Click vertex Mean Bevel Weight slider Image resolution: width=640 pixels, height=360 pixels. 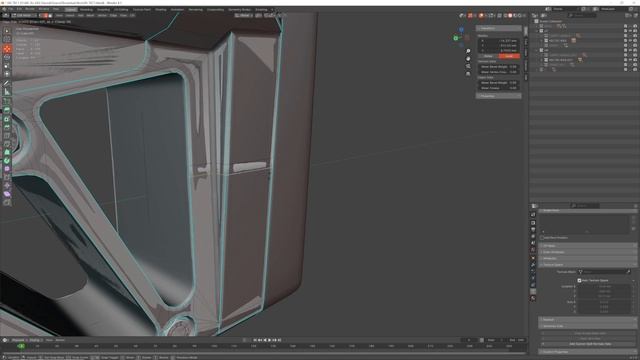point(499,67)
